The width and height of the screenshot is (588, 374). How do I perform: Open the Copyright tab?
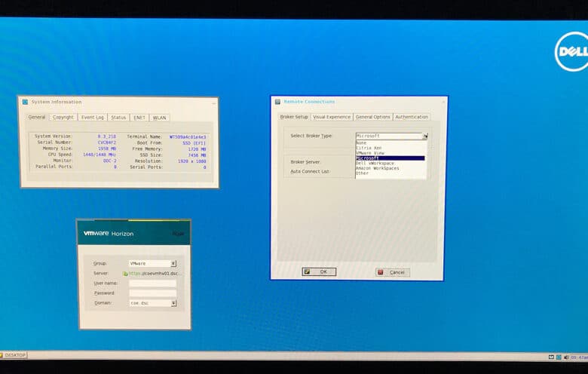click(63, 118)
